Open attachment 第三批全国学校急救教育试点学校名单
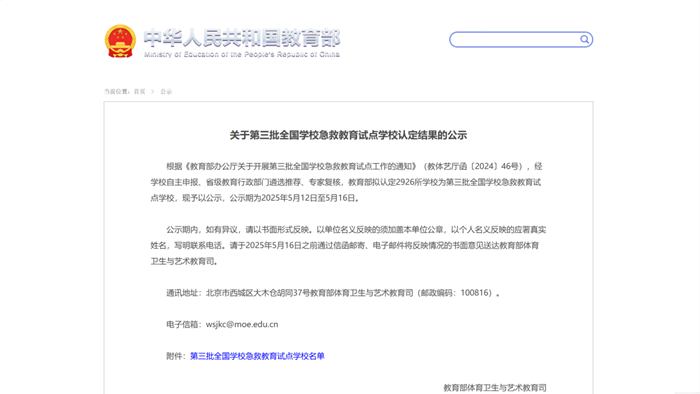 click(257, 356)
